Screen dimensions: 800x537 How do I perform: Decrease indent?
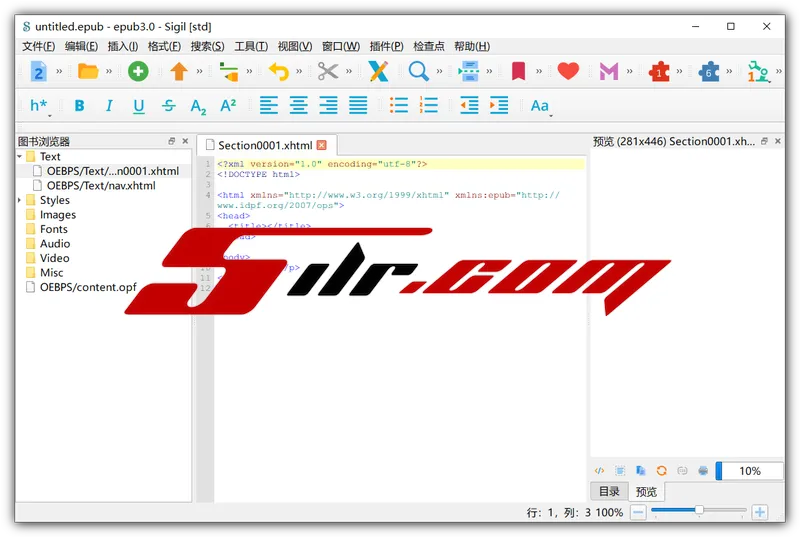(469, 106)
